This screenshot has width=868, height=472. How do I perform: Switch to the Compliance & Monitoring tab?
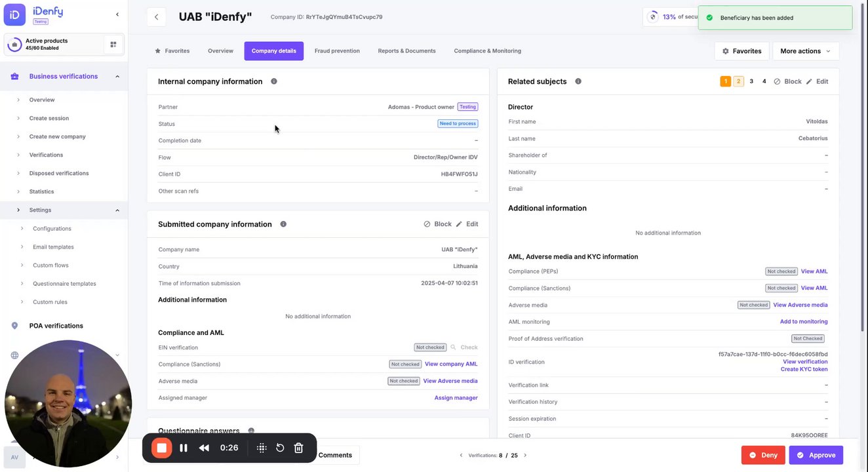click(487, 51)
